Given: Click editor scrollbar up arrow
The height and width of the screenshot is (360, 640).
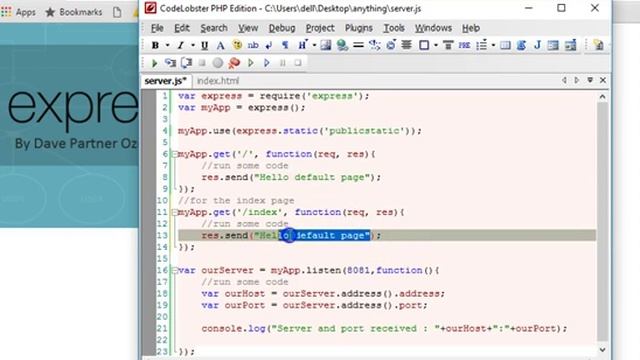Looking at the screenshot, I should [x=602, y=97].
